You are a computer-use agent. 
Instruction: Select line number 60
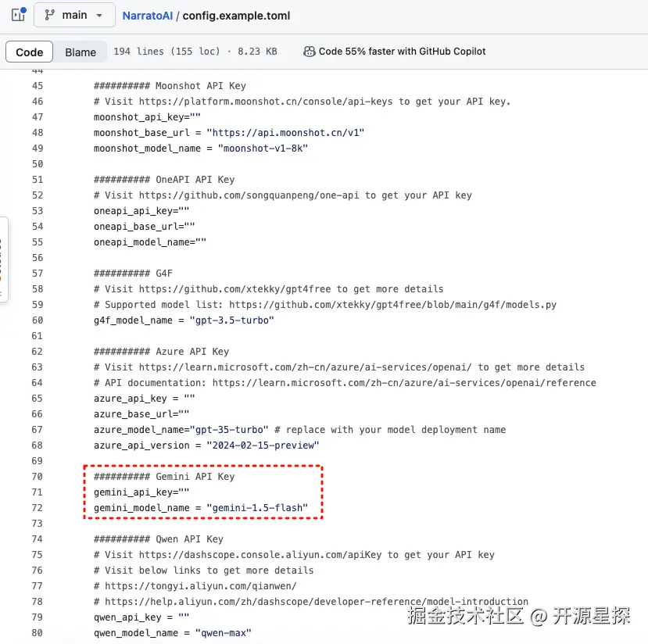tap(38, 320)
